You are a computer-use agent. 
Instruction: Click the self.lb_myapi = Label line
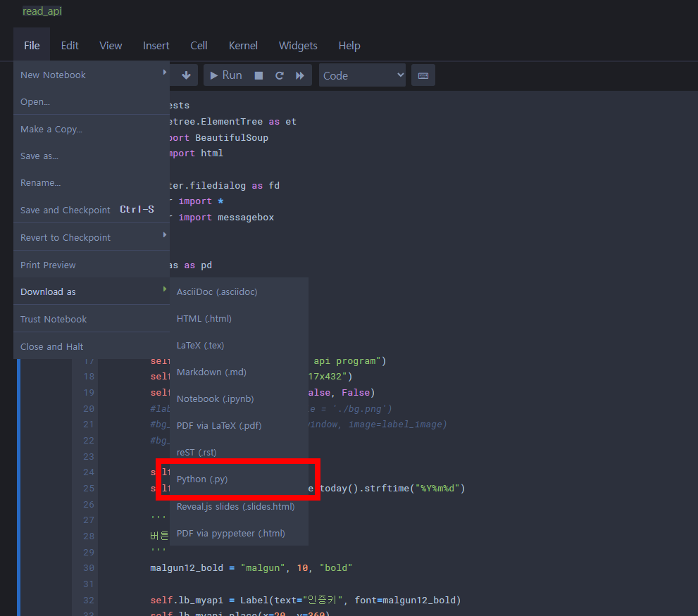(306, 600)
